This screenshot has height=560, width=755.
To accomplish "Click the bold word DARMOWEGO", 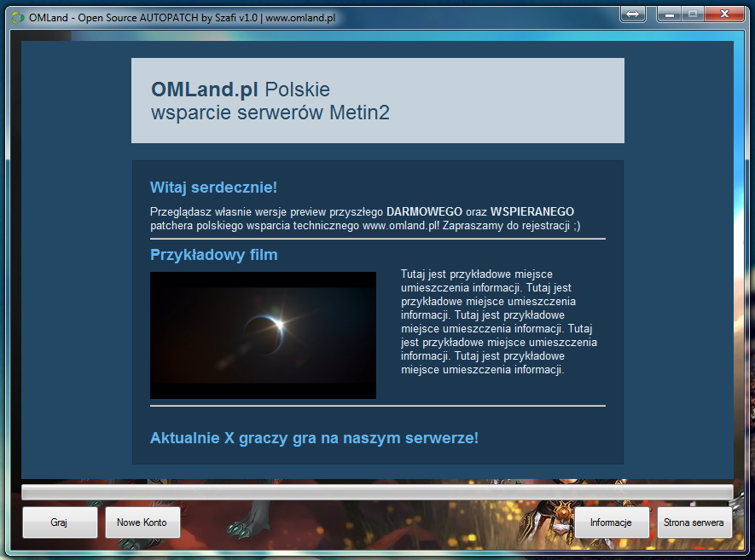I will point(424,211).
